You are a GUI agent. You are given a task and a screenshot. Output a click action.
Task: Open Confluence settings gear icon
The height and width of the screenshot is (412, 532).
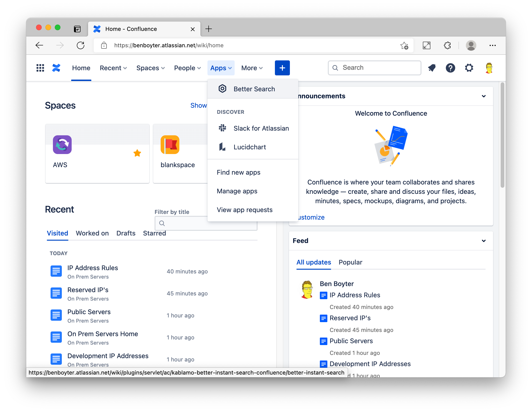coord(469,68)
